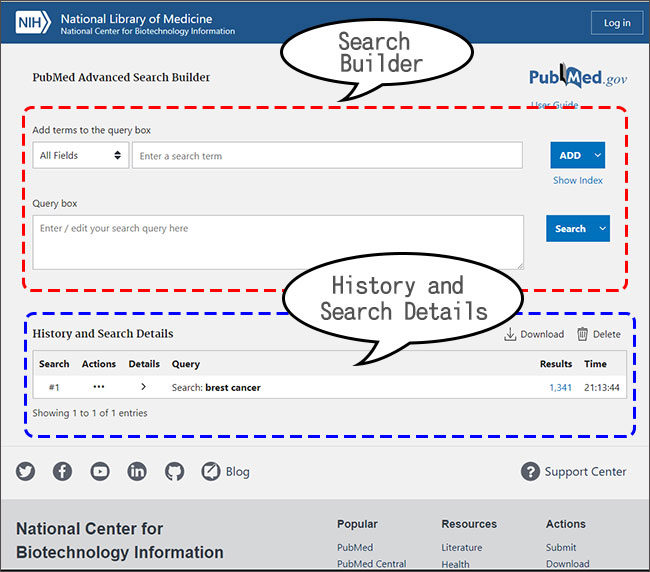Screen dimensions: 650x572
Task: Click the blue Search button
Action: pos(570,228)
